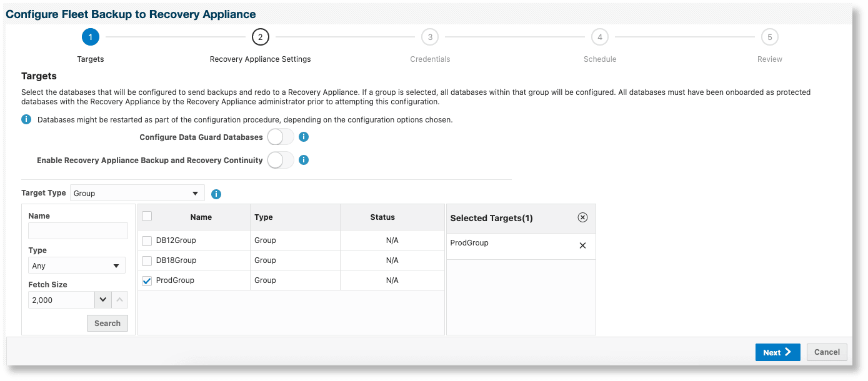The height and width of the screenshot is (381, 868).
Task: Decrease Fetch Size with down arrow
Action: (103, 300)
